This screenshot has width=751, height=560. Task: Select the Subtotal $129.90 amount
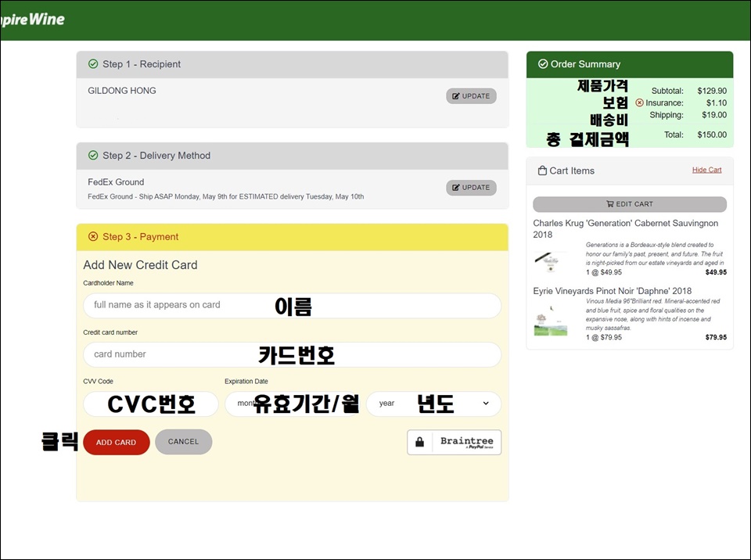pyautogui.click(x=712, y=91)
